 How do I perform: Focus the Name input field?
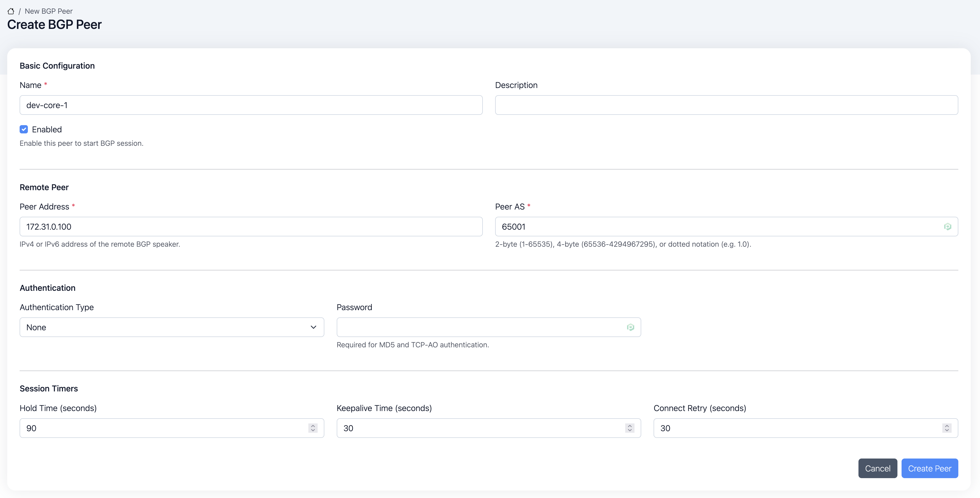(251, 105)
